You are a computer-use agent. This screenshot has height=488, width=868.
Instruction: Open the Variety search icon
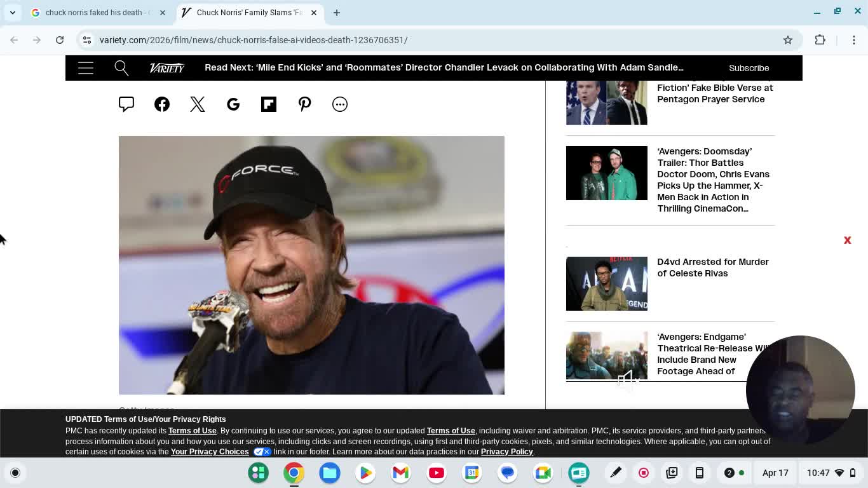[x=121, y=68]
